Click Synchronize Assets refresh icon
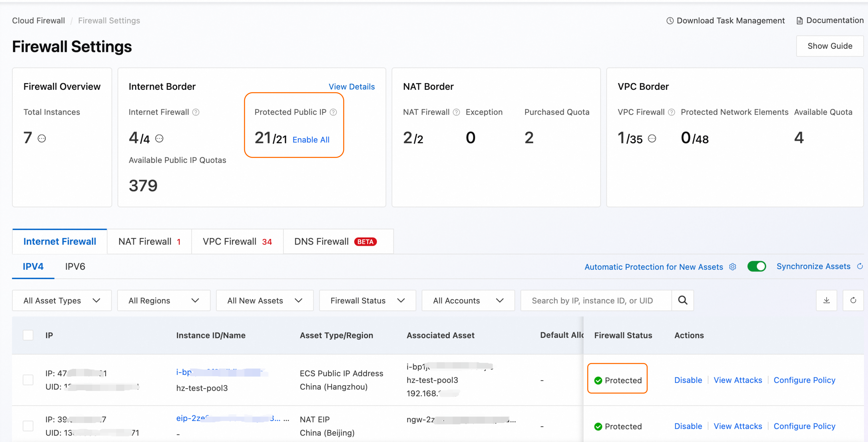 (860, 266)
